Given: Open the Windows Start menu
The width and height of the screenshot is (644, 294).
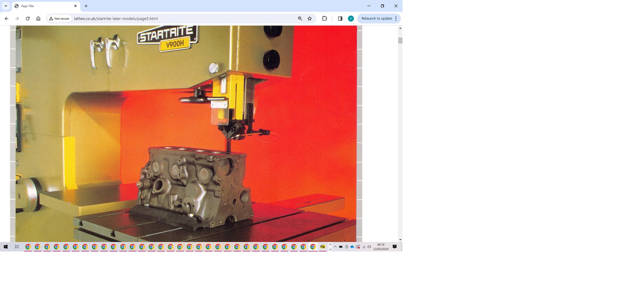Looking at the screenshot, I should click(x=5, y=247).
